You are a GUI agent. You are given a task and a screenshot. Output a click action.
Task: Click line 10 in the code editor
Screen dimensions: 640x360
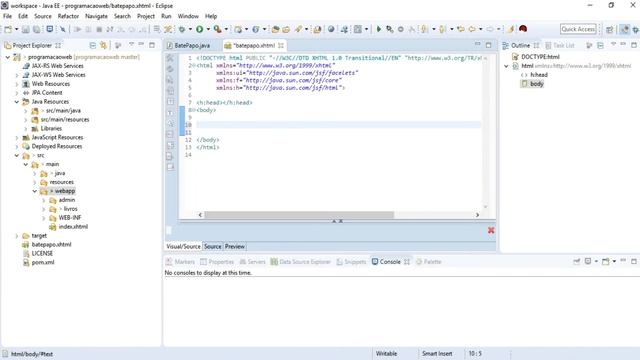click(x=338, y=125)
